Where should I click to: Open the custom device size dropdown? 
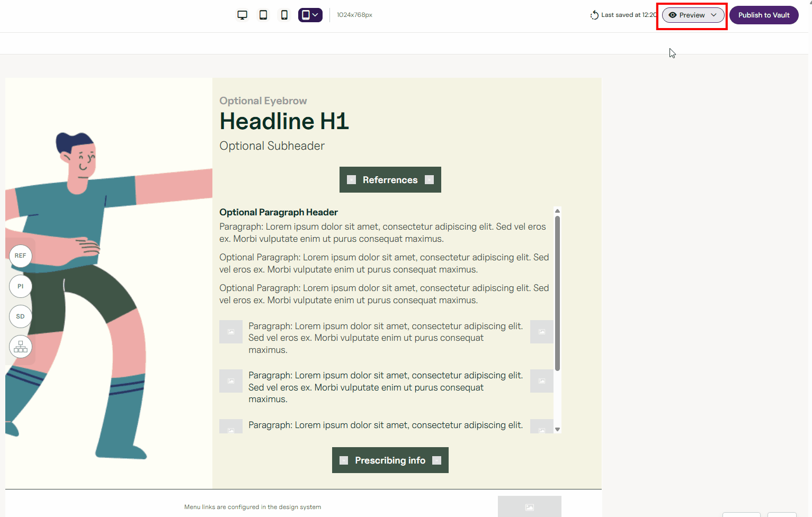tap(310, 15)
